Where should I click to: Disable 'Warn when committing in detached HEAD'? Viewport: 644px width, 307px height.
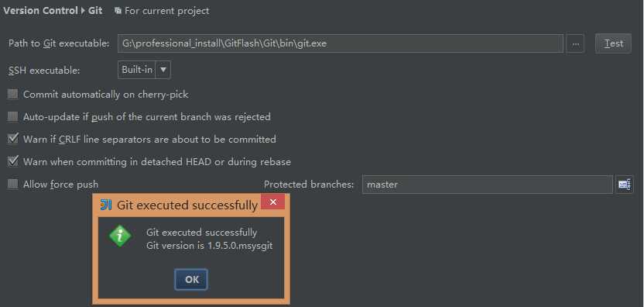click(13, 161)
